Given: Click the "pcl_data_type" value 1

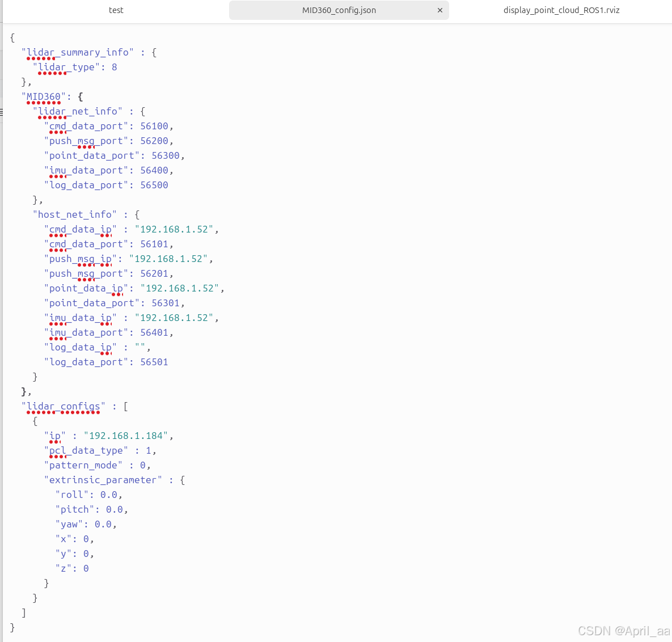Looking at the screenshot, I should coord(149,451).
